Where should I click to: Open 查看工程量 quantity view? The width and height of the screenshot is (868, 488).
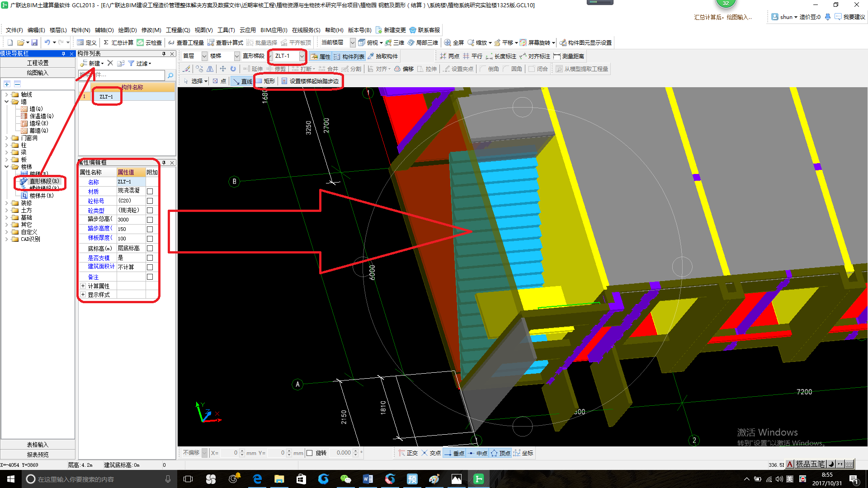[186, 42]
